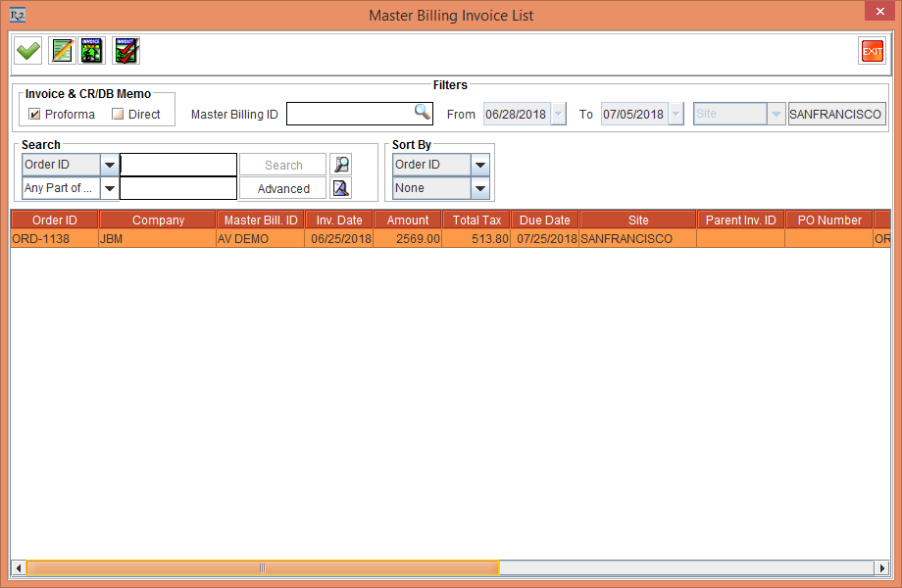Viewport: 902px width, 588px height.
Task: Click the Amount column header
Action: click(407, 220)
